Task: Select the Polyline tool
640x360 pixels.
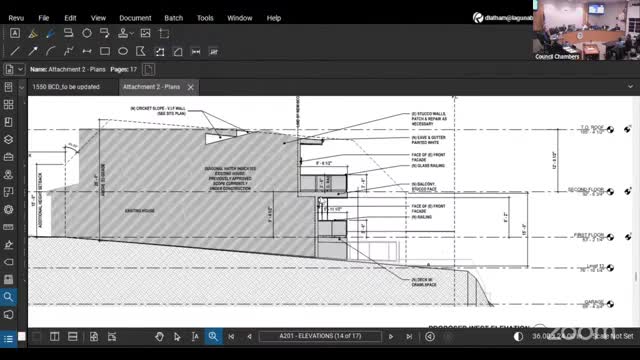Action: (x=69, y=51)
